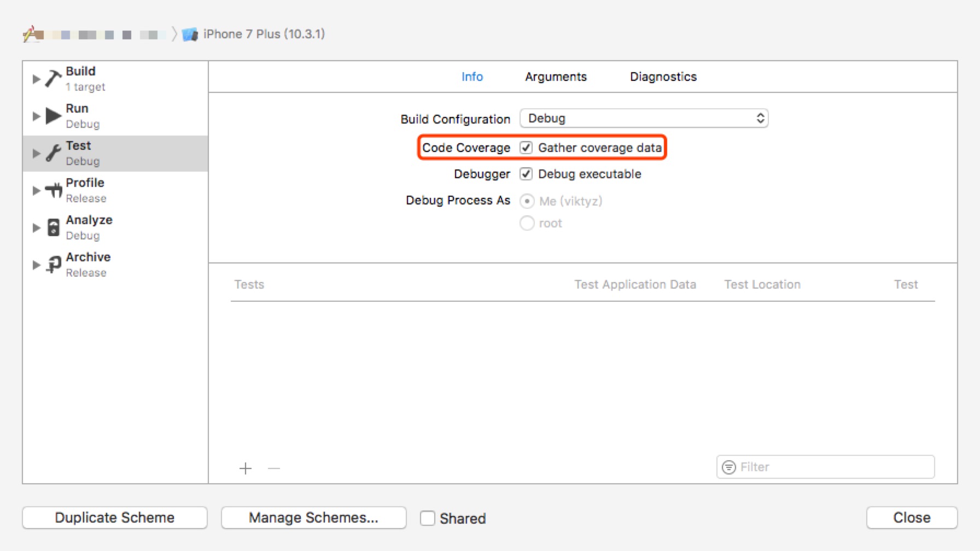Uncheck Gather coverage data checkbox
This screenshot has height=551, width=980.
pyautogui.click(x=526, y=148)
